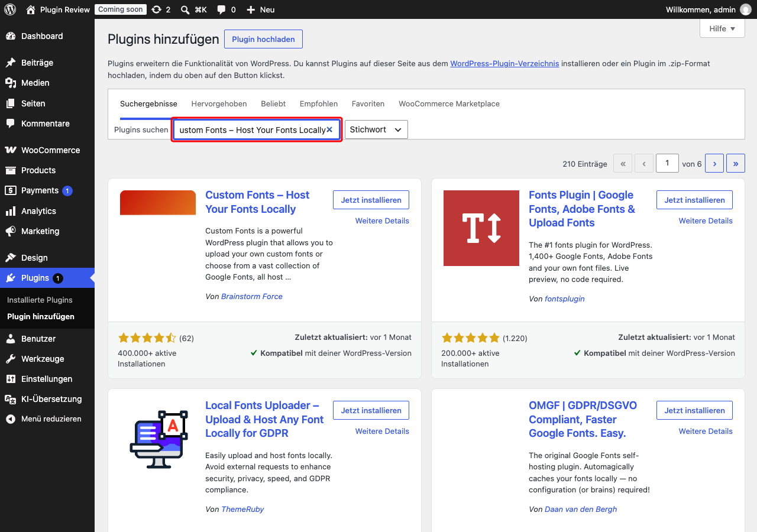
Task: Click the Marketing megaphone icon
Action: pyautogui.click(x=11, y=231)
